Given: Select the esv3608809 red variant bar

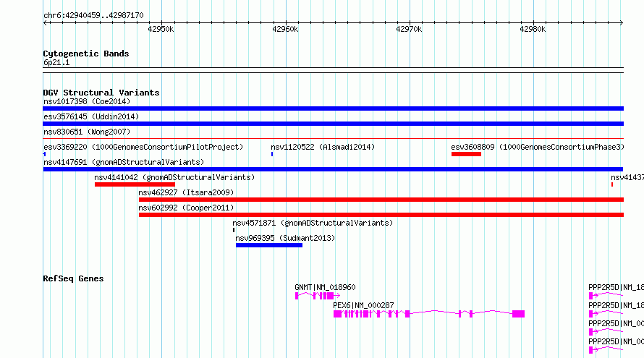Looking at the screenshot, I should (466, 154).
